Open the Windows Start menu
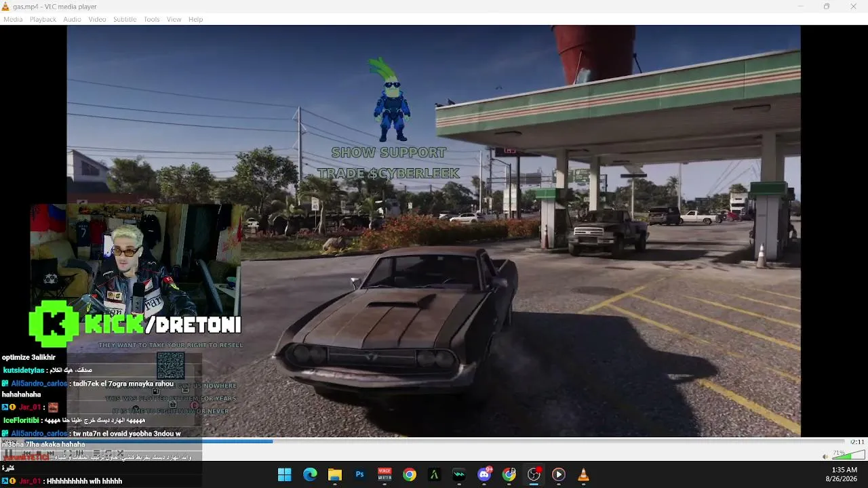The width and height of the screenshot is (868, 488). tap(285, 474)
